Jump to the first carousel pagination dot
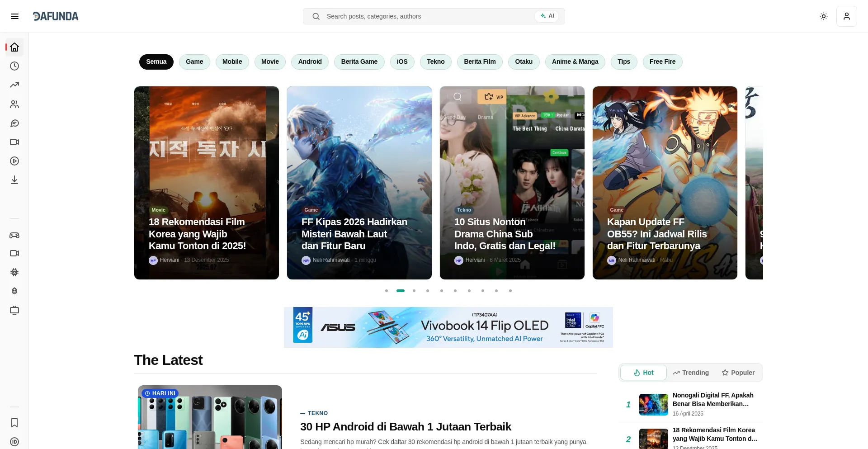 coord(387,291)
